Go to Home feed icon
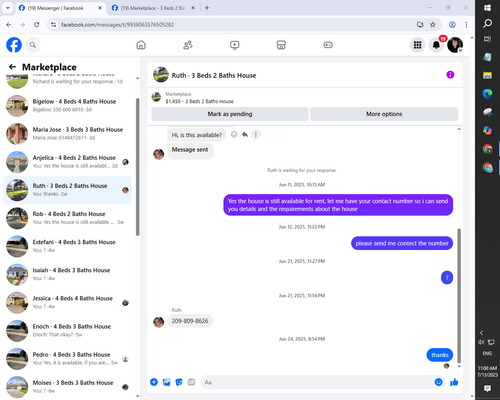This screenshot has height=400, width=500. 141,45
